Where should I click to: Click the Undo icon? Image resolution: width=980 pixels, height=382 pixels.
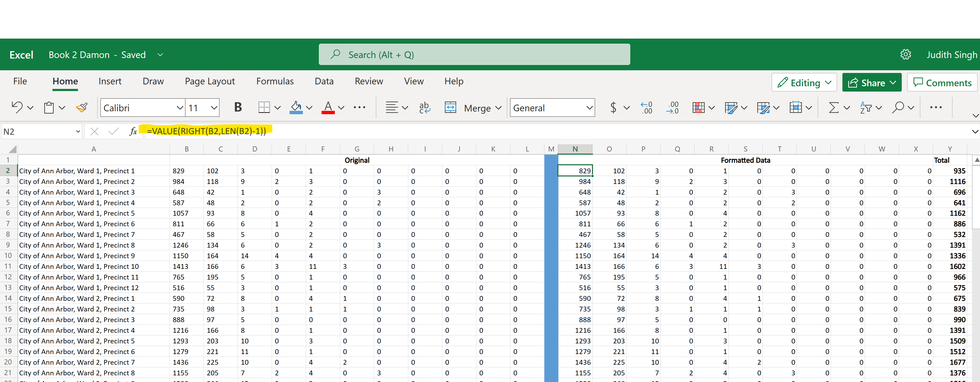17,107
